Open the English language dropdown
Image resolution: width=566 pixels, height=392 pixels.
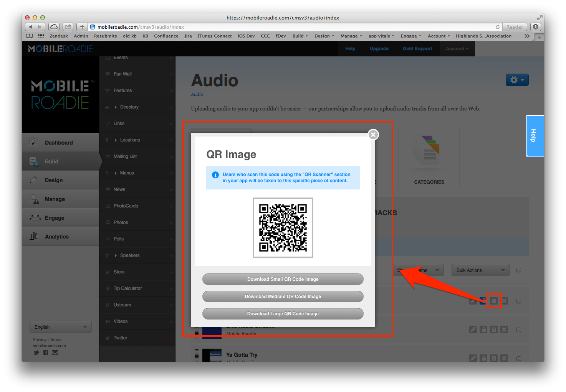(x=61, y=327)
